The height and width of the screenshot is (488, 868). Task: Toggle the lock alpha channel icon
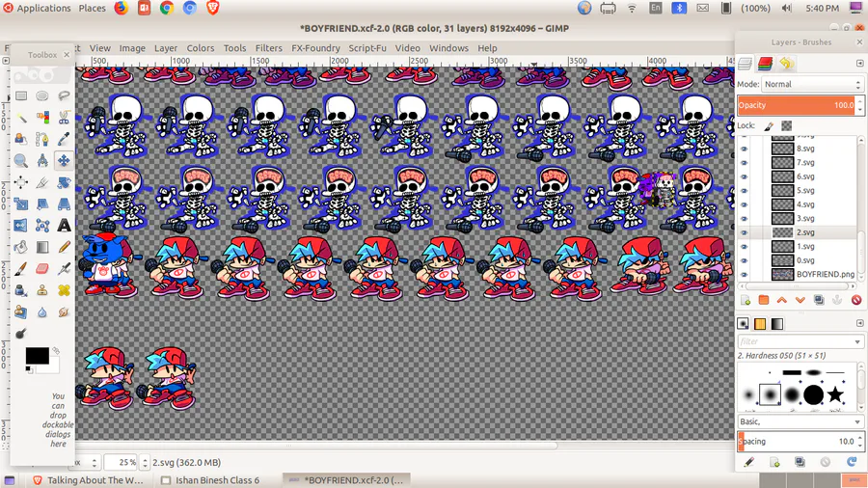[787, 126]
